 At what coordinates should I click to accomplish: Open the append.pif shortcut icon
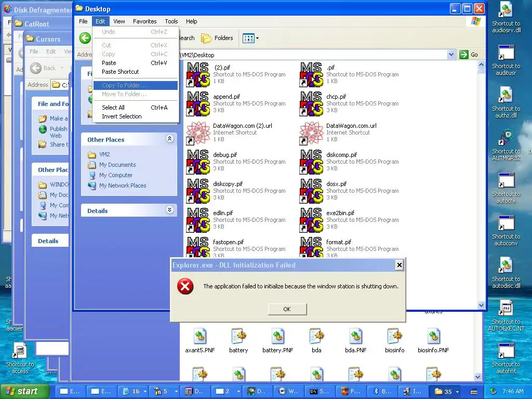coord(198,103)
